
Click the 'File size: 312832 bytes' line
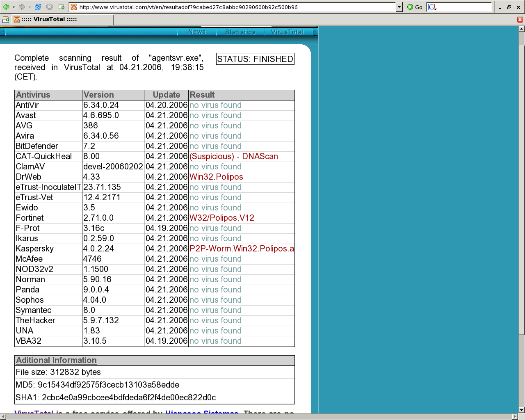click(x=58, y=372)
